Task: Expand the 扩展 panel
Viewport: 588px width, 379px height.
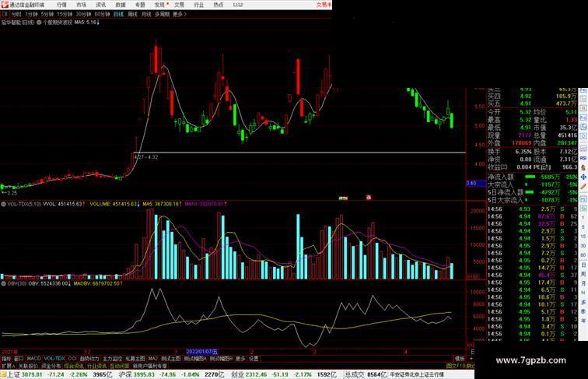Action: [9, 366]
